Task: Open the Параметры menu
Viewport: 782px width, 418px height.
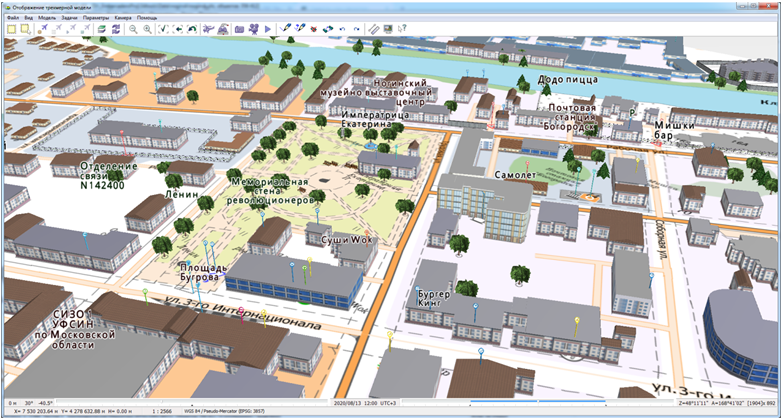Action: [x=95, y=18]
